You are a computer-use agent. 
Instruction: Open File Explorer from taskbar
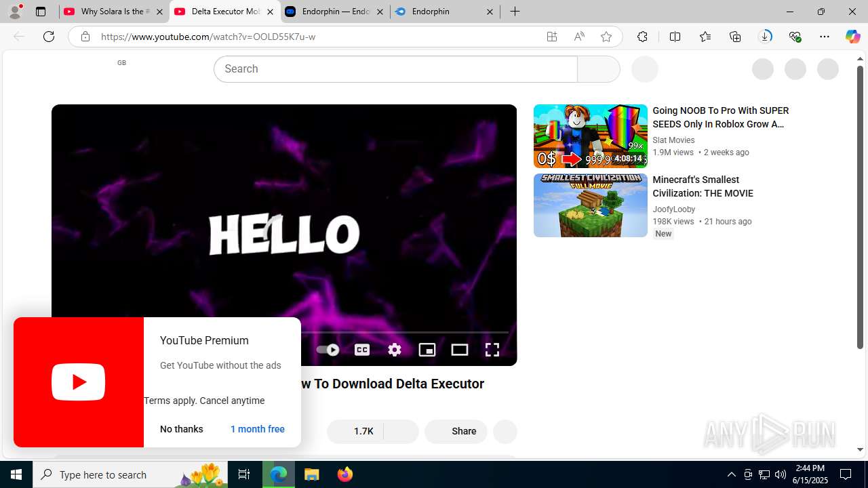[x=312, y=474]
